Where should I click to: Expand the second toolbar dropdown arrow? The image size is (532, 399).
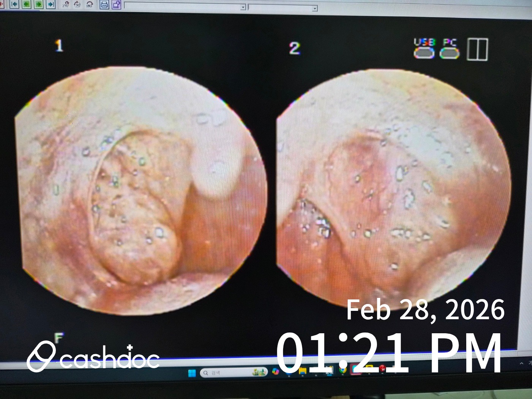(315, 8)
